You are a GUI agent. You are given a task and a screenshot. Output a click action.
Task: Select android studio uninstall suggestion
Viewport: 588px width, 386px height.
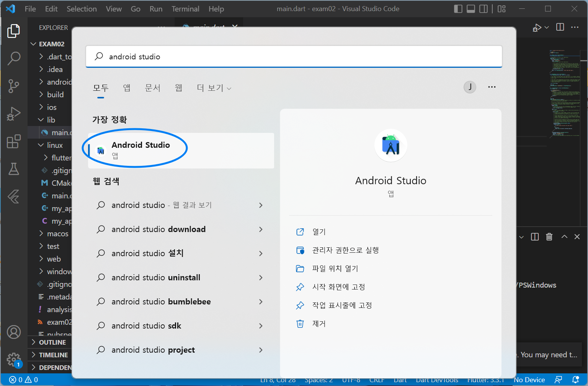181,278
